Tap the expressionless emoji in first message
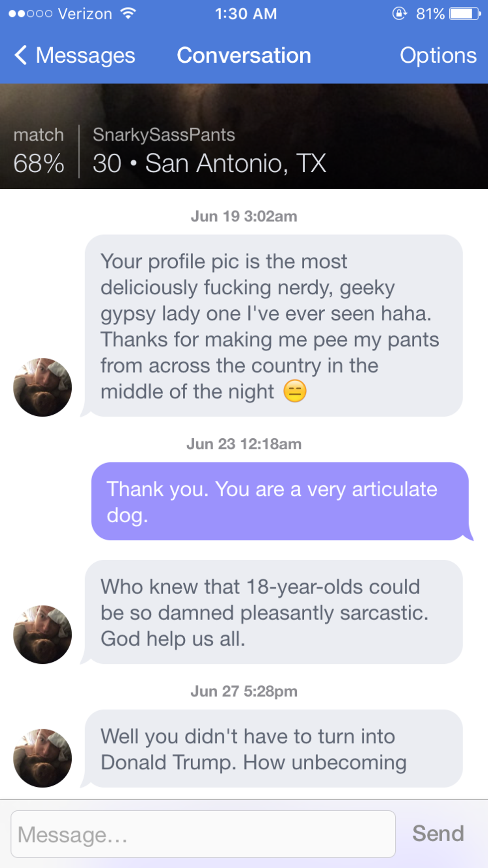This screenshot has height=868, width=488. click(295, 391)
